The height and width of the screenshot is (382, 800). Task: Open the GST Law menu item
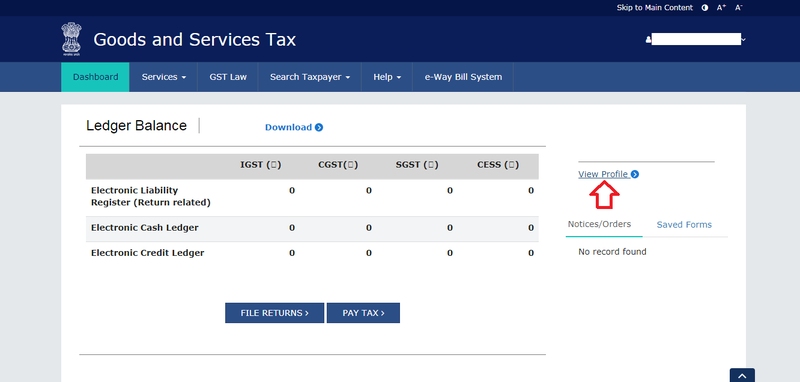pos(228,77)
